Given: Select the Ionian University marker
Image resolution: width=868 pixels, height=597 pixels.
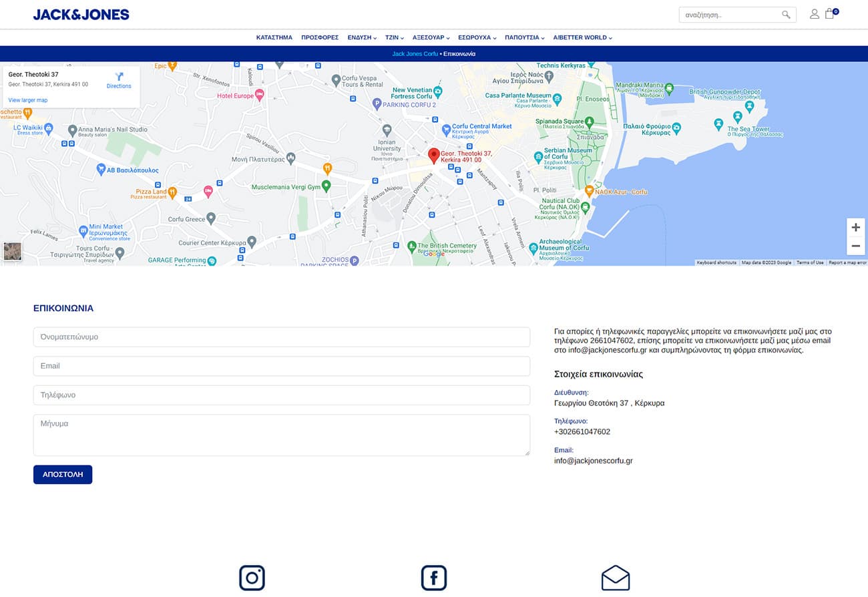Looking at the screenshot, I should point(387,129).
